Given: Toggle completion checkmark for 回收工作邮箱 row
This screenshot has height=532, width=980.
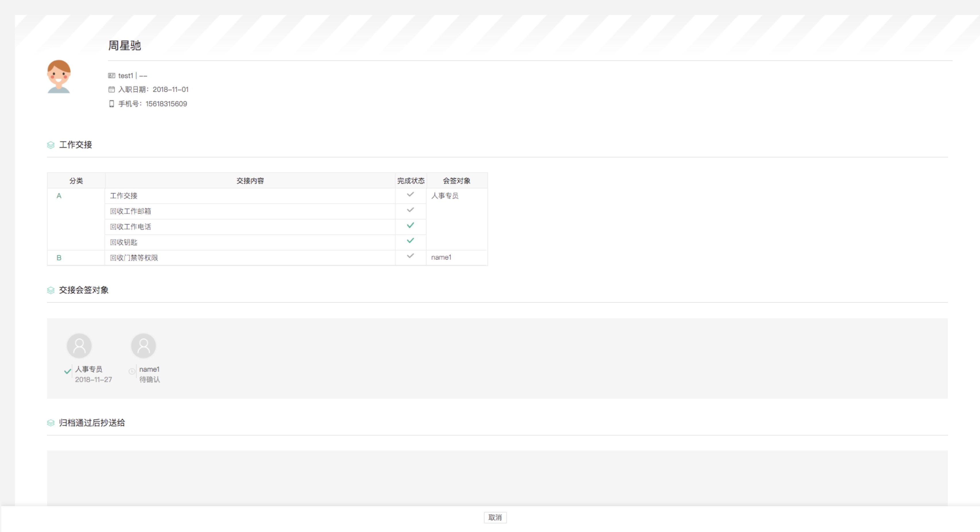Looking at the screenshot, I should 410,210.
